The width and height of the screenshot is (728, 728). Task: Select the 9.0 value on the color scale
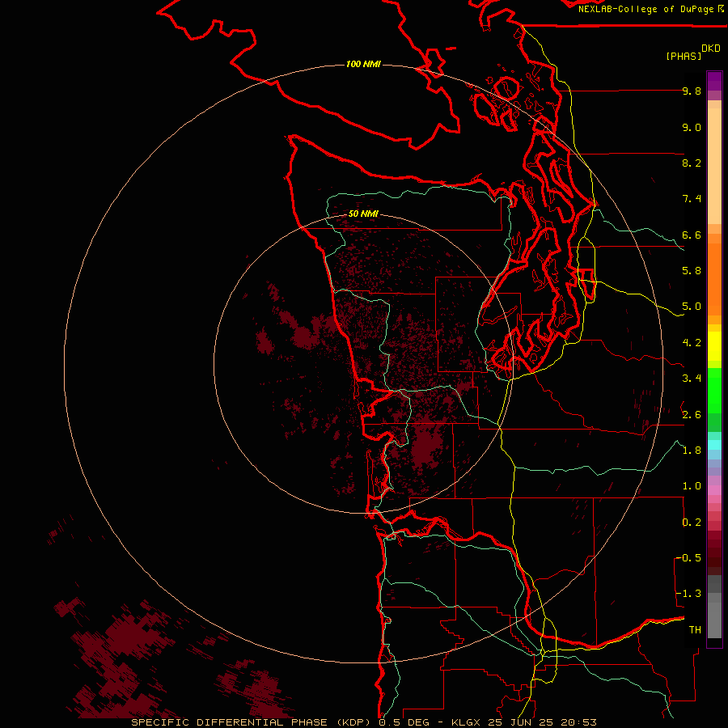coord(692,127)
